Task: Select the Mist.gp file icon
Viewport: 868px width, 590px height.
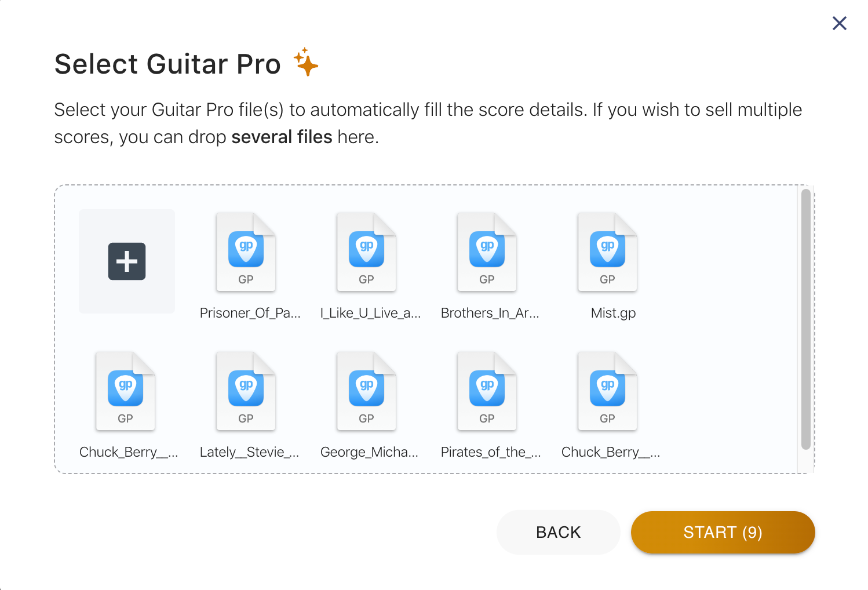Action: coord(608,252)
